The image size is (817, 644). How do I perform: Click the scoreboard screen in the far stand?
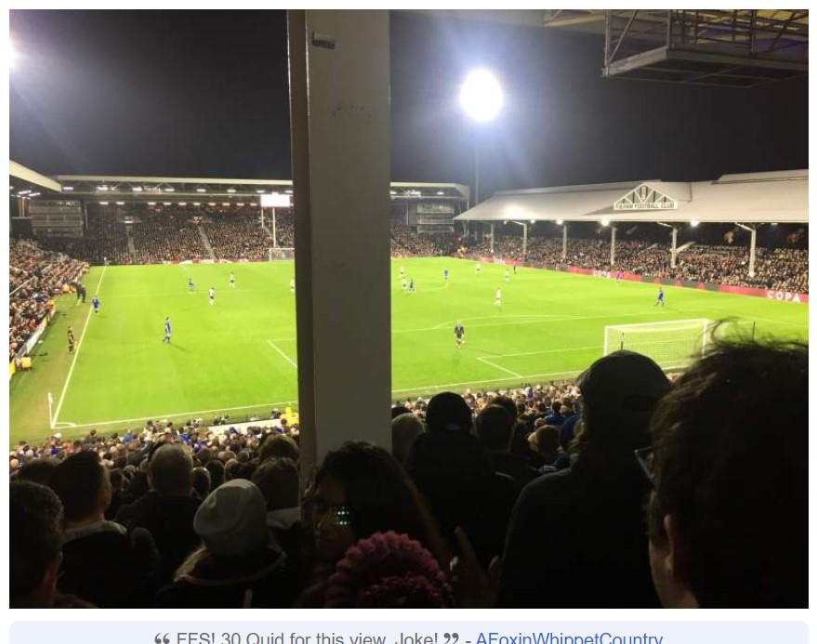coord(275,201)
